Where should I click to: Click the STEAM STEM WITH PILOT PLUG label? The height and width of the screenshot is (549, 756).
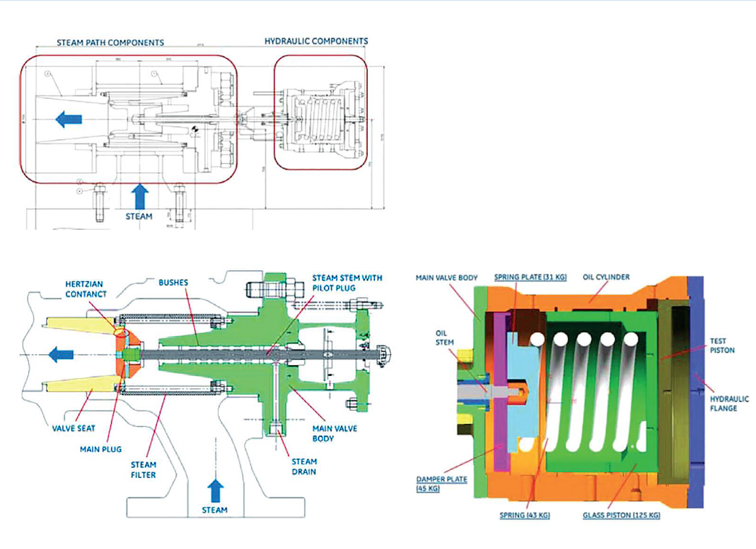pos(347,283)
